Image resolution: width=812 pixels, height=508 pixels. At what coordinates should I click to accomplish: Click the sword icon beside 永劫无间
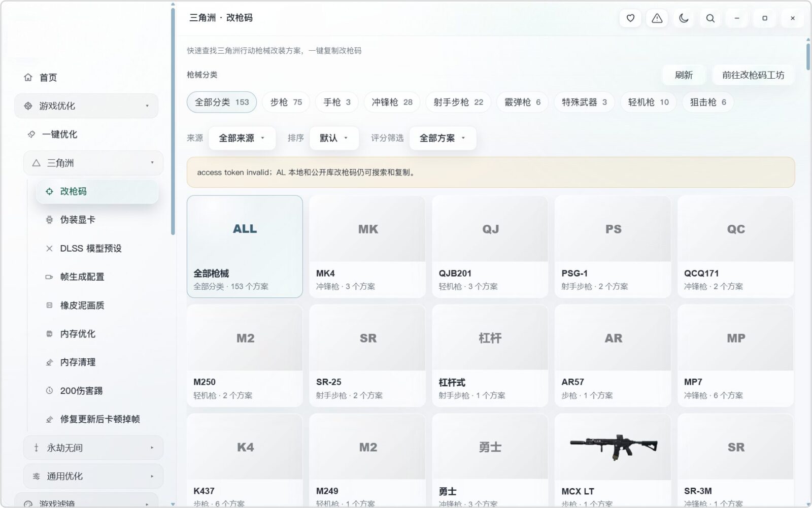point(36,448)
